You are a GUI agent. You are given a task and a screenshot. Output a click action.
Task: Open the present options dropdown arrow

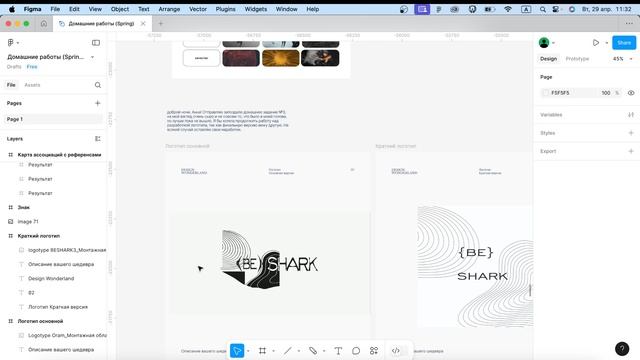point(607,43)
